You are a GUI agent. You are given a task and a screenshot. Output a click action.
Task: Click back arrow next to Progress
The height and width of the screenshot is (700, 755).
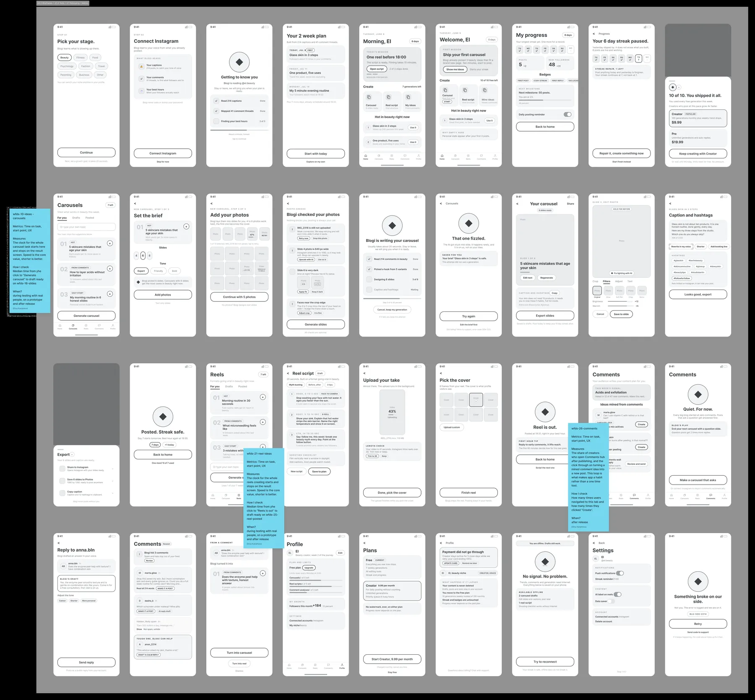click(x=594, y=34)
